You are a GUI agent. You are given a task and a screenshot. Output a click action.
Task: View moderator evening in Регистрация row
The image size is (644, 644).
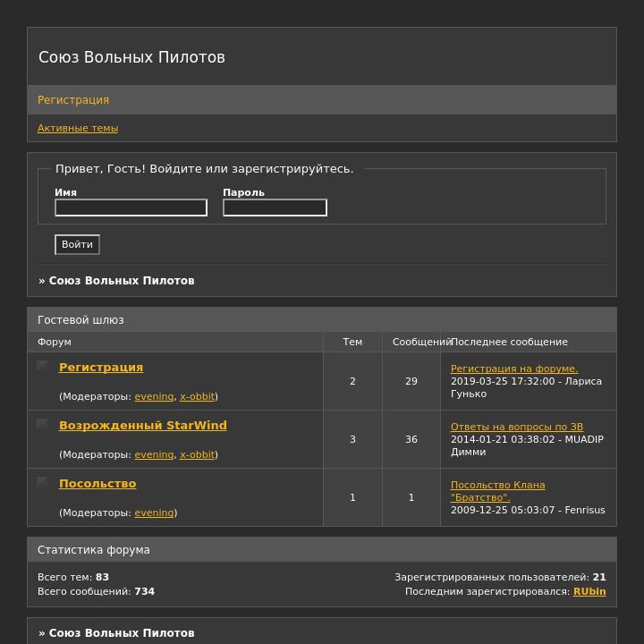pyautogui.click(x=154, y=397)
